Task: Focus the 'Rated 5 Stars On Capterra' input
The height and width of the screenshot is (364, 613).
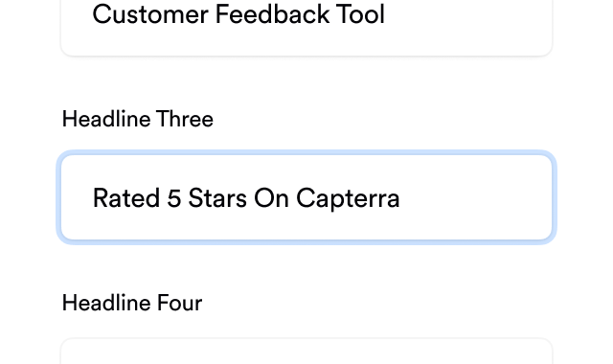Action: pyautogui.click(x=306, y=197)
